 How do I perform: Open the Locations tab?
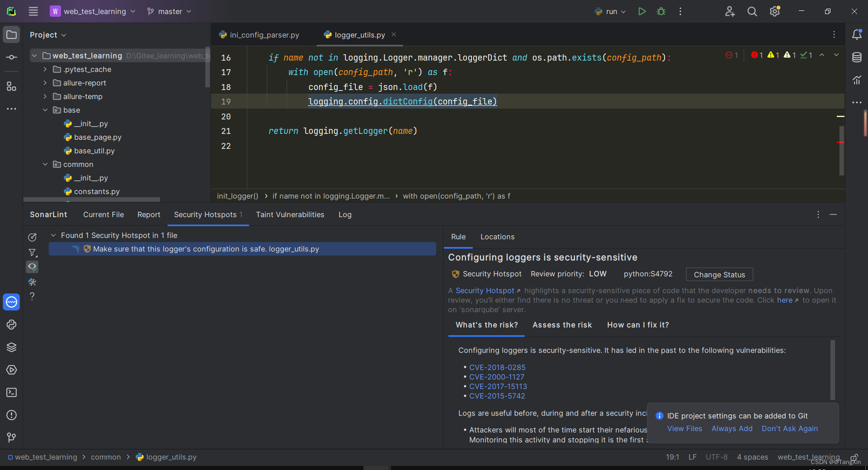(497, 237)
